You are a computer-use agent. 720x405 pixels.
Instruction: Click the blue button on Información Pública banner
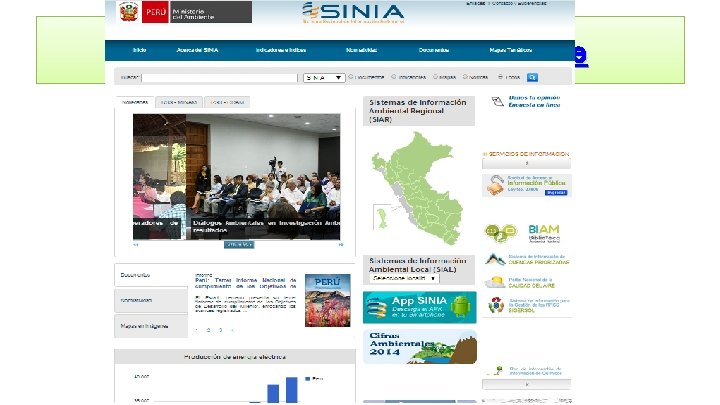556,193
